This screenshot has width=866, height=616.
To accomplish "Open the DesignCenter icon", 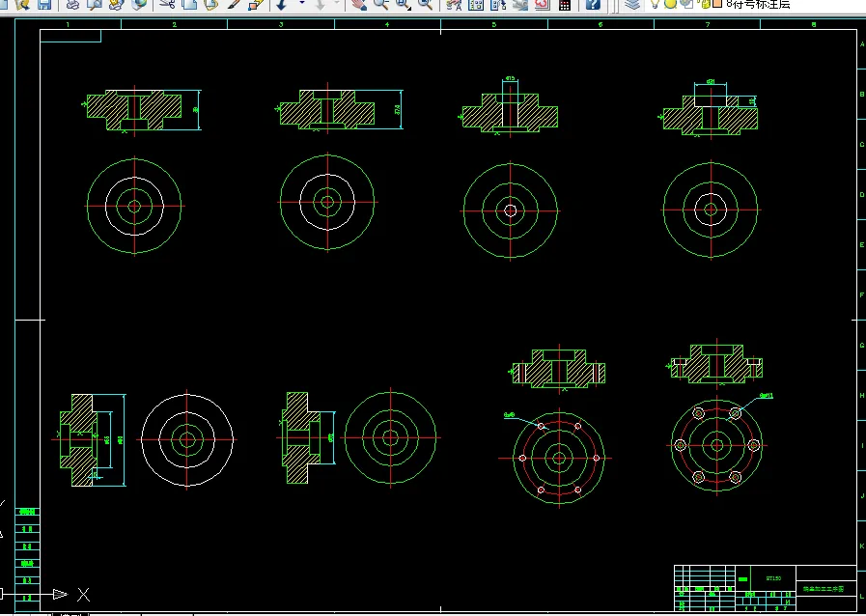I will [x=476, y=5].
